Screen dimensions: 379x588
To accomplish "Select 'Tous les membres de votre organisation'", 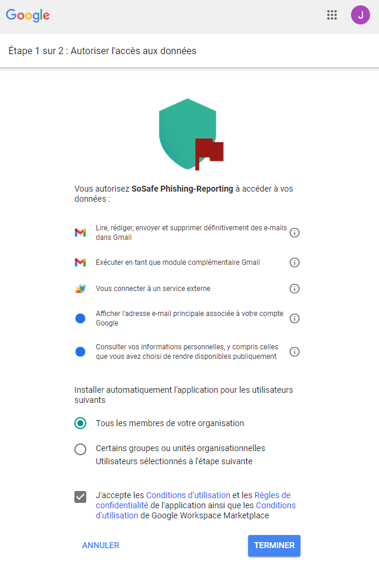I will (80, 423).
